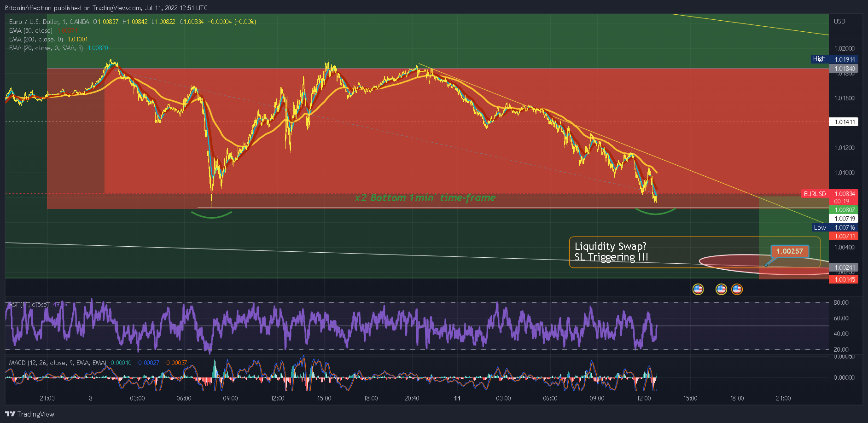Image resolution: width=868 pixels, height=423 pixels.
Task: Click the leftmost US flag economic event icon
Action: tap(698, 289)
